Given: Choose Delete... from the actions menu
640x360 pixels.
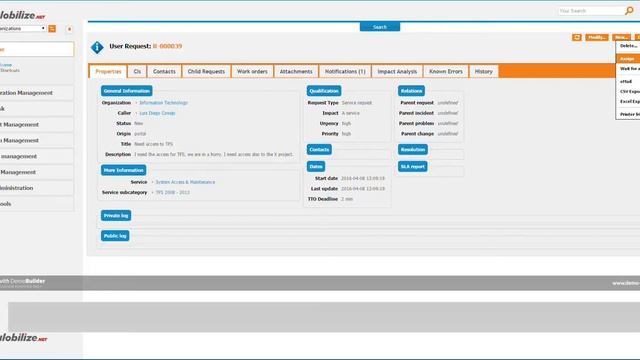Looking at the screenshot, I should pos(628,46).
